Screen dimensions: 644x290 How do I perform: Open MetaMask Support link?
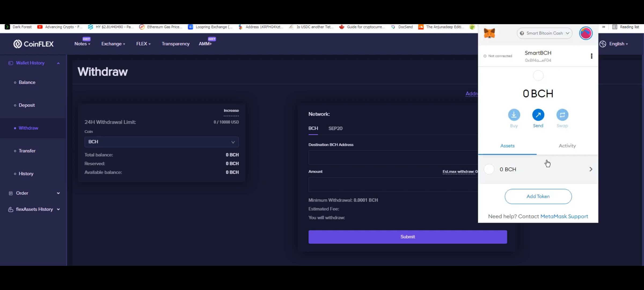click(x=564, y=216)
